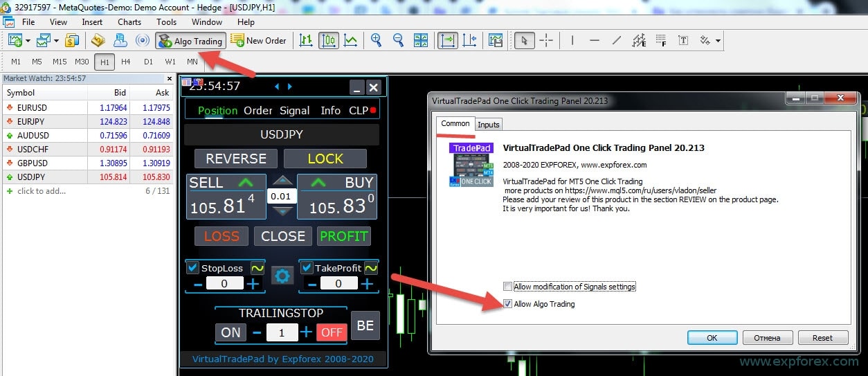This screenshot has width=868, height=376.
Task: Click the BE breakeven button
Action: click(365, 326)
